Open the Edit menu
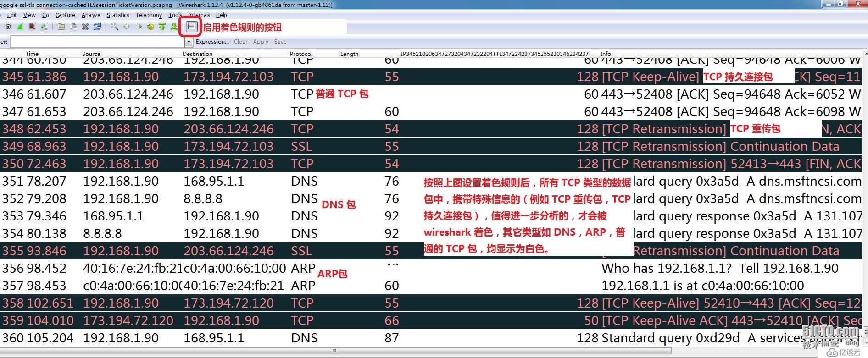Screen dimensions: 868x358 click(12, 15)
